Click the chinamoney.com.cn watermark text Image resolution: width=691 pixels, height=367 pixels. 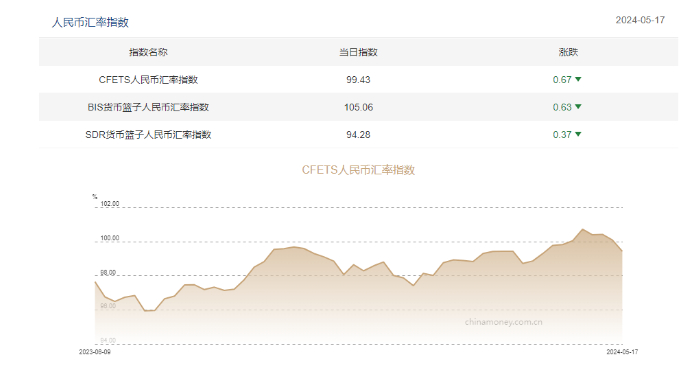point(503,322)
